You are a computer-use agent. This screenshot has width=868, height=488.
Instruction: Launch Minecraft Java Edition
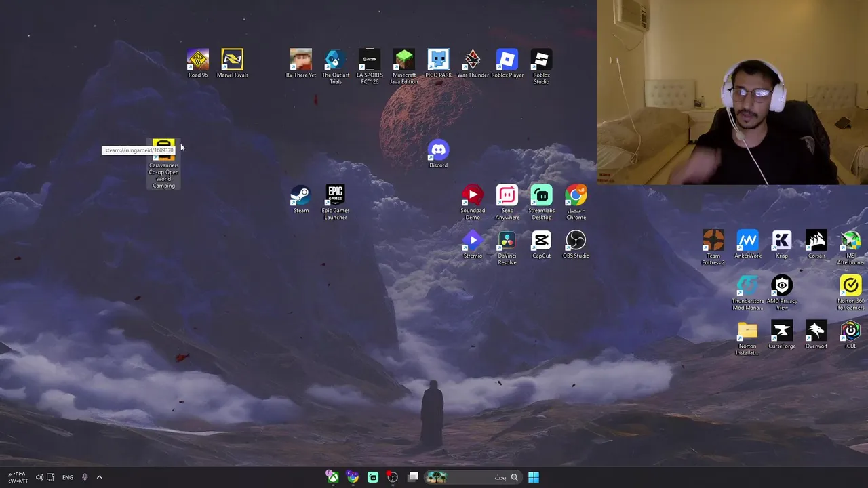[404, 66]
